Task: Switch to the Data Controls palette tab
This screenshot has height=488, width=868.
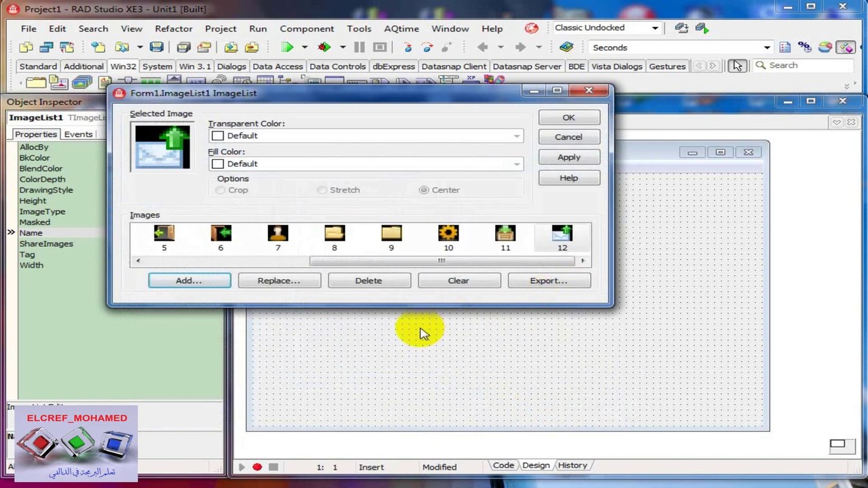Action: click(338, 66)
